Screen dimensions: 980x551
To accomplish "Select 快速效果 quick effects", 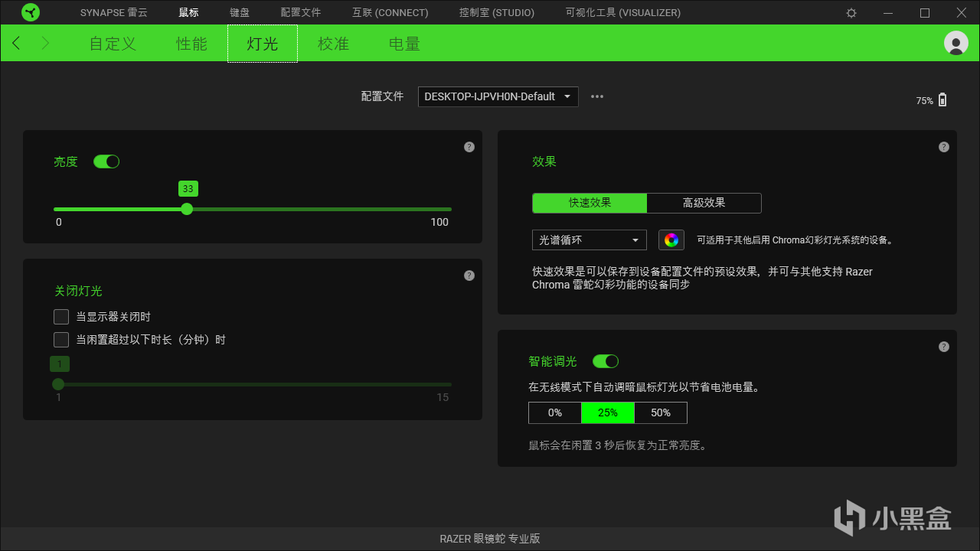I will 590,203.
